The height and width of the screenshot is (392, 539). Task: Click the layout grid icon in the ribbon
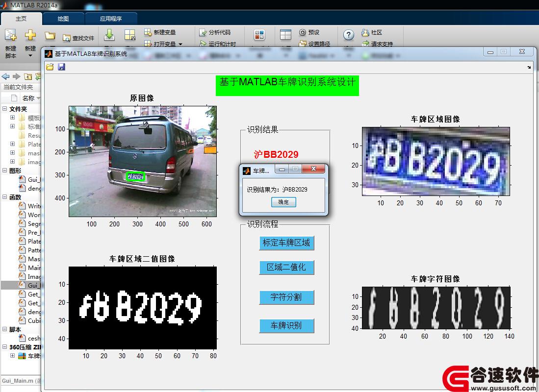[285, 35]
